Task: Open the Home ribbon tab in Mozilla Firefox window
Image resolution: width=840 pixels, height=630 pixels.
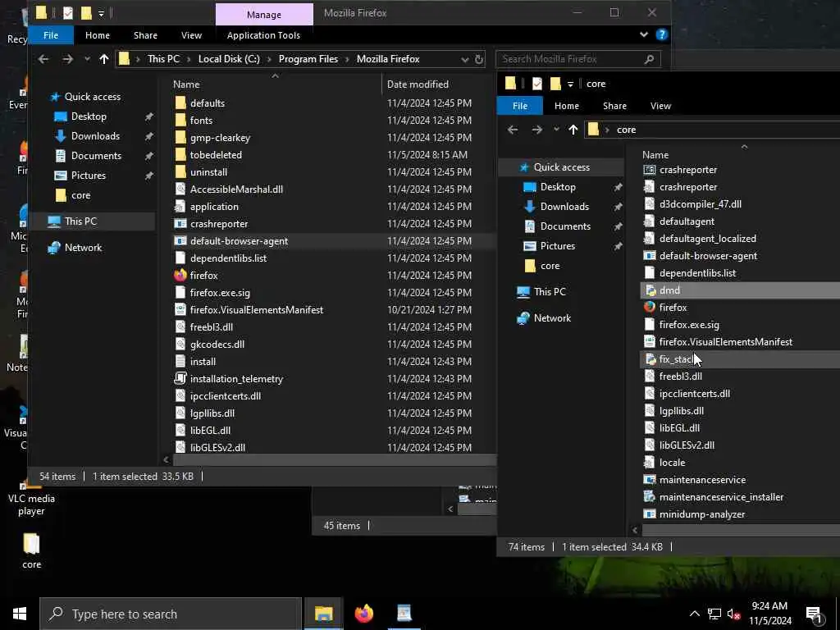Action: [x=98, y=35]
